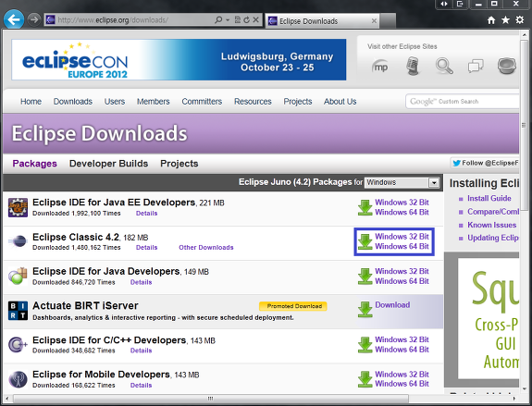Switch to the Developer Builds tab
The height and width of the screenshot is (406, 532).
coord(108,164)
